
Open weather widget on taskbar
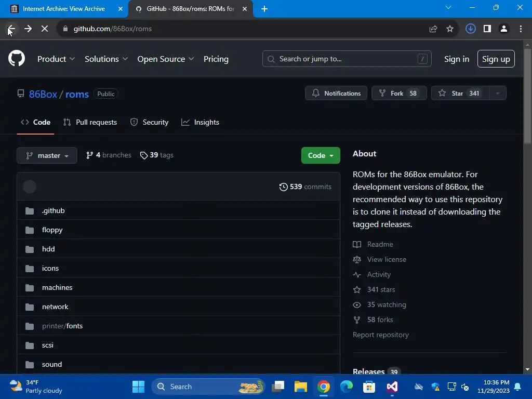click(x=36, y=387)
